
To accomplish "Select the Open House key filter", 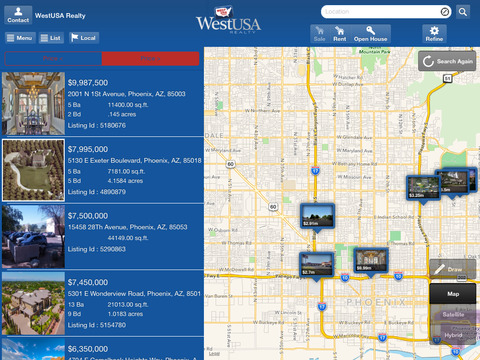I will tap(370, 34).
